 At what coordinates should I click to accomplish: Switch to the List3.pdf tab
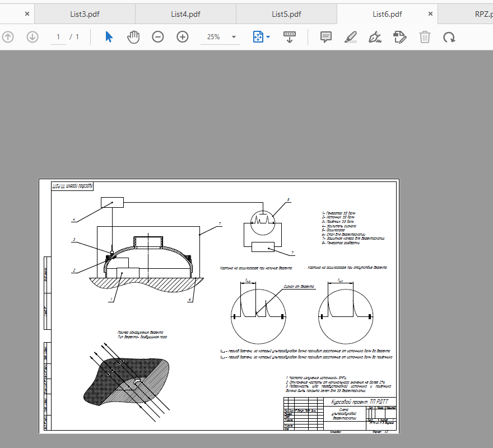[85, 14]
